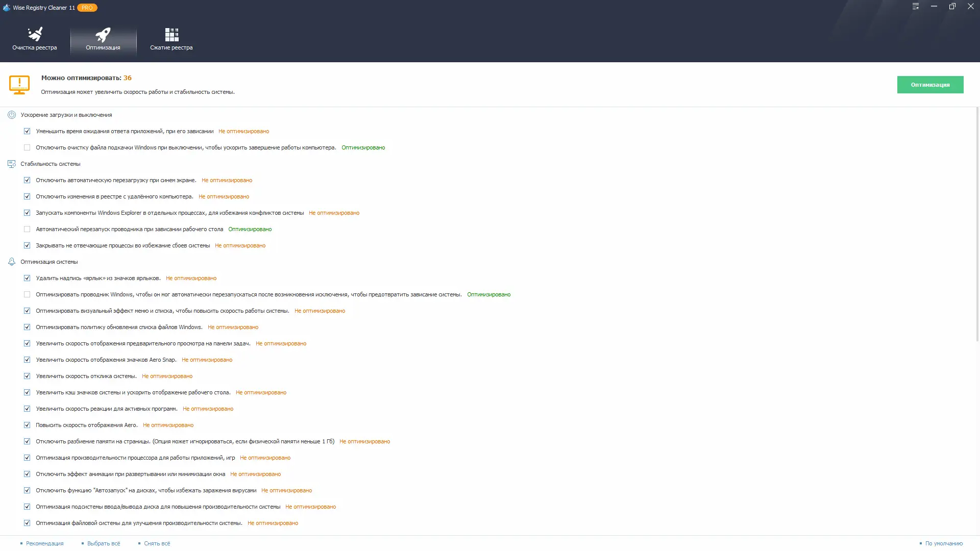This screenshot has height=551, width=980.
Task: Click the По умолчанию link
Action: [x=944, y=543]
